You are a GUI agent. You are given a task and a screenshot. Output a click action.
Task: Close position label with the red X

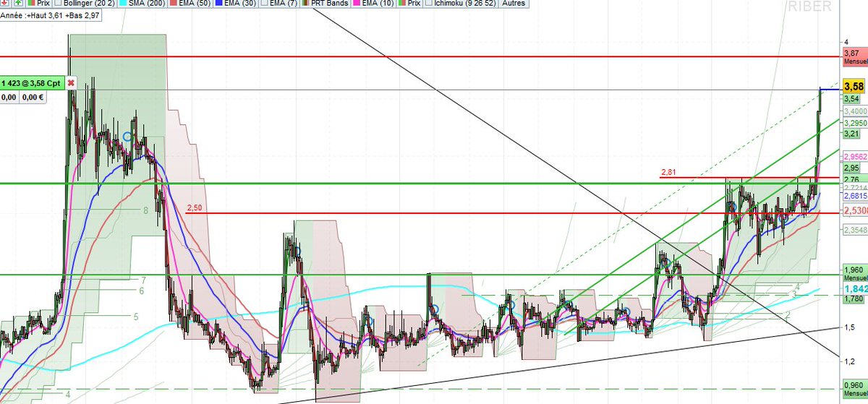coord(71,83)
